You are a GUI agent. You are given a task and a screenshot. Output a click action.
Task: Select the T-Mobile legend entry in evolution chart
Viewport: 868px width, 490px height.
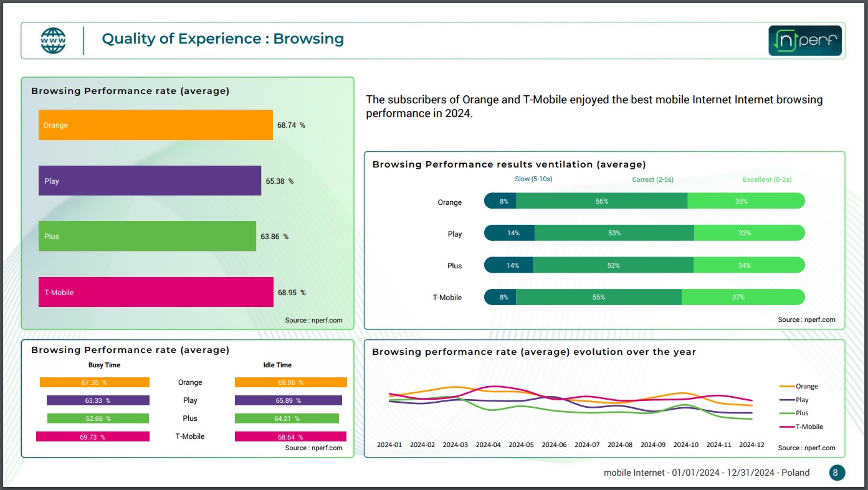[x=801, y=426]
